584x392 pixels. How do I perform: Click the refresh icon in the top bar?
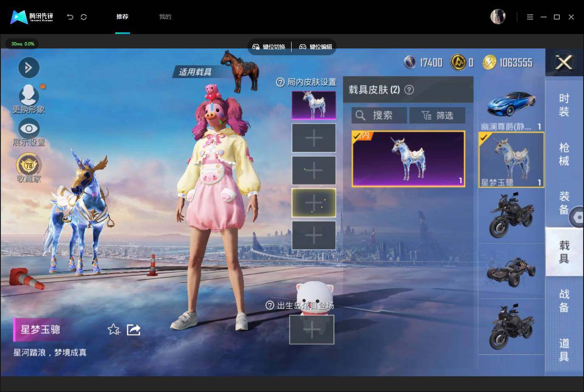(84, 17)
